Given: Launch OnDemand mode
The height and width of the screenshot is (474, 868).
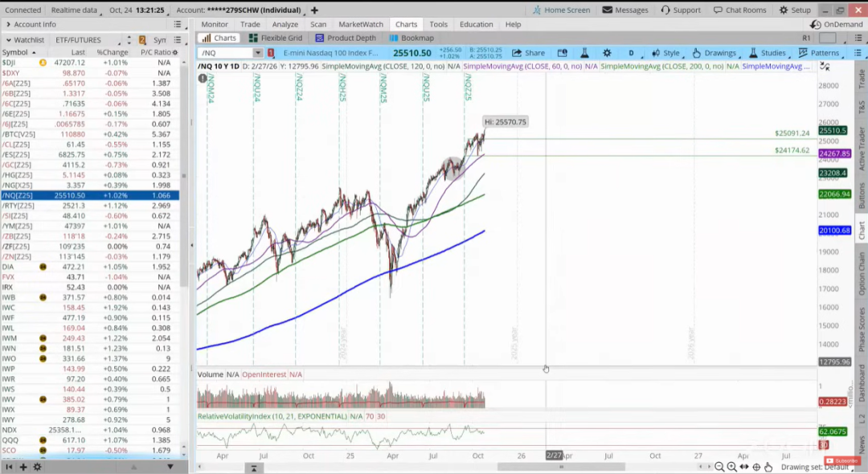Looking at the screenshot, I should click(x=836, y=24).
